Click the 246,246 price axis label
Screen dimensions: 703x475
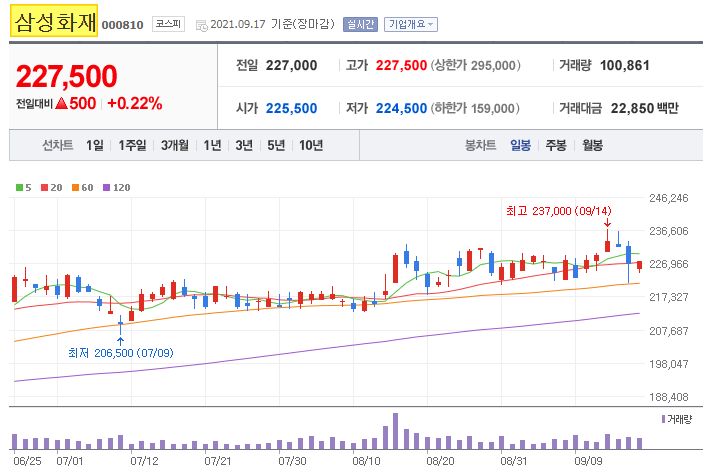[668, 198]
